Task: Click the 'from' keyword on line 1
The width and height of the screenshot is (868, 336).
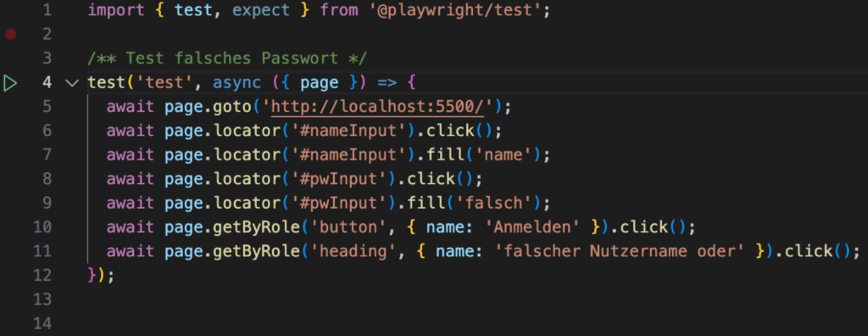Action: (x=339, y=10)
